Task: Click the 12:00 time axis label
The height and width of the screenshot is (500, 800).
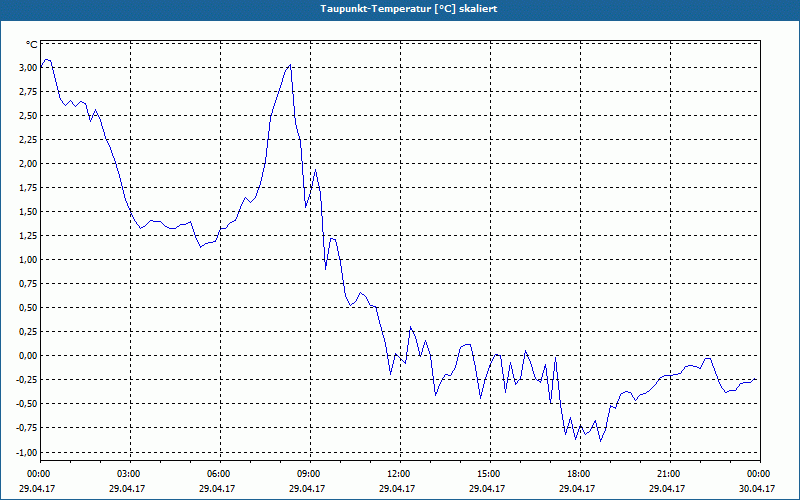Action: 401,474
